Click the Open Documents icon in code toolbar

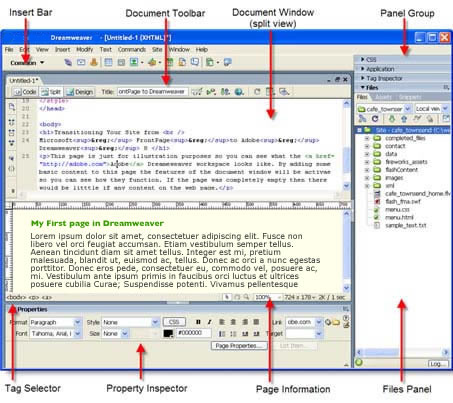12,107
